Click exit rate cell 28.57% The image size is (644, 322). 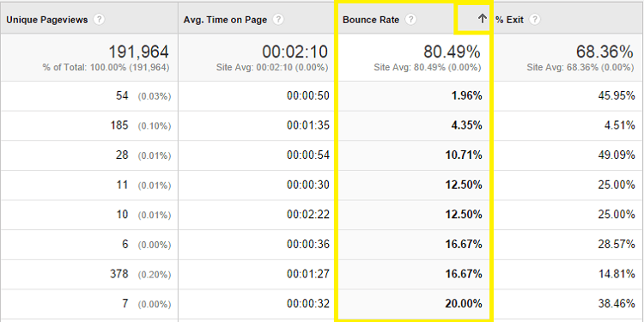[x=568, y=245]
